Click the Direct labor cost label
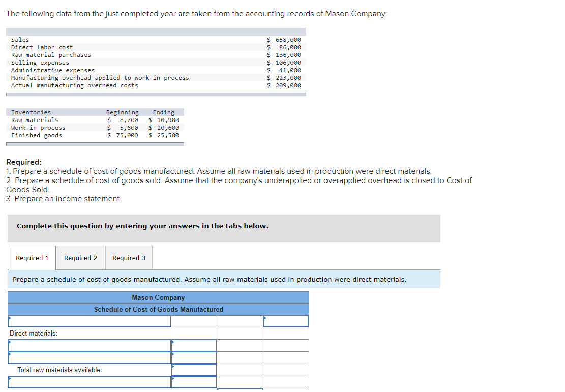 (x=42, y=47)
